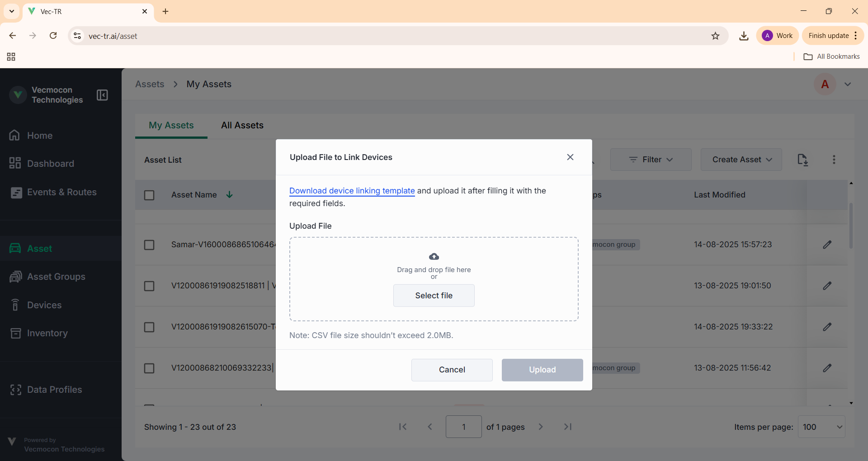Viewport: 868px width, 461px height.
Task: Collapse the sidebar using the panel icon
Action: (102, 95)
